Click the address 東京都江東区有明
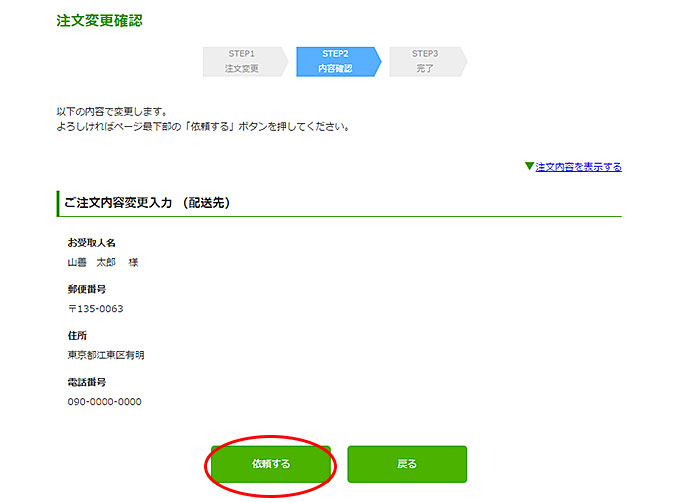680x502 pixels. [105, 354]
